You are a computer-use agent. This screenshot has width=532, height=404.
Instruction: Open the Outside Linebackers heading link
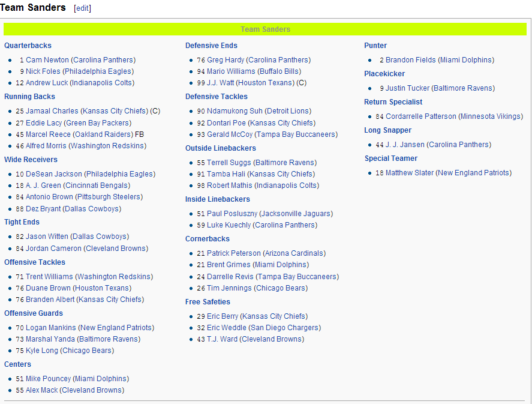click(x=221, y=148)
